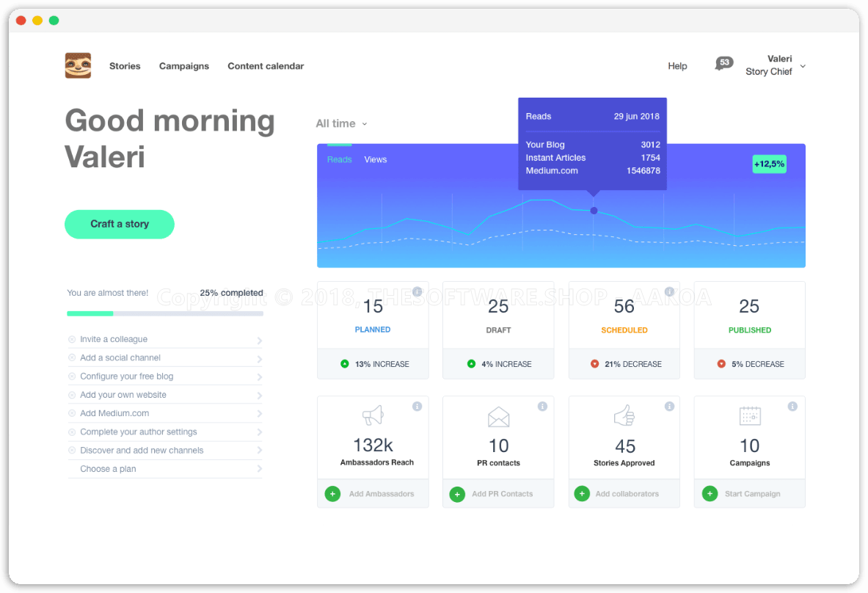The height and width of the screenshot is (593, 868).
Task: Open the notifications chat bubble icon
Action: (x=723, y=64)
